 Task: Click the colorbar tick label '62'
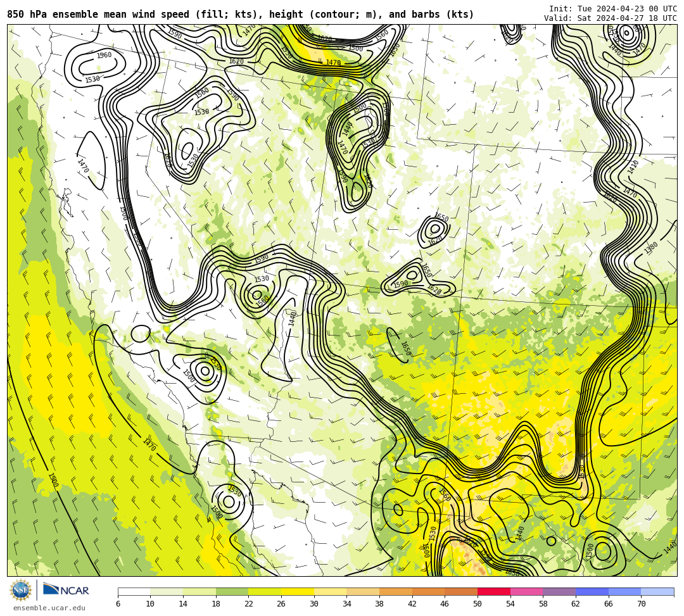(x=575, y=604)
